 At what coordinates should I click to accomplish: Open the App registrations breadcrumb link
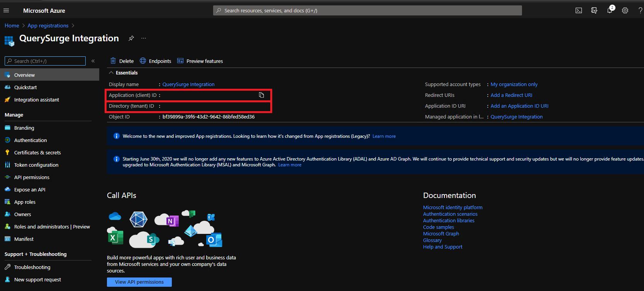48,25
